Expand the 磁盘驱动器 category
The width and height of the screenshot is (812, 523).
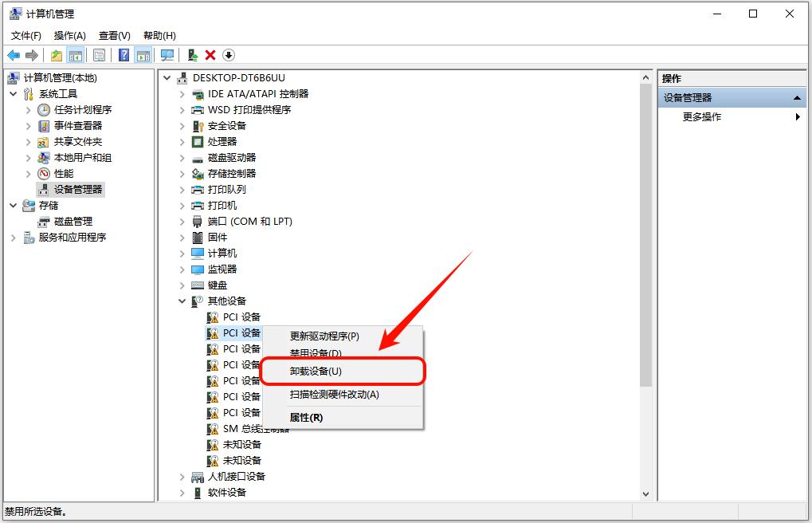pos(182,157)
